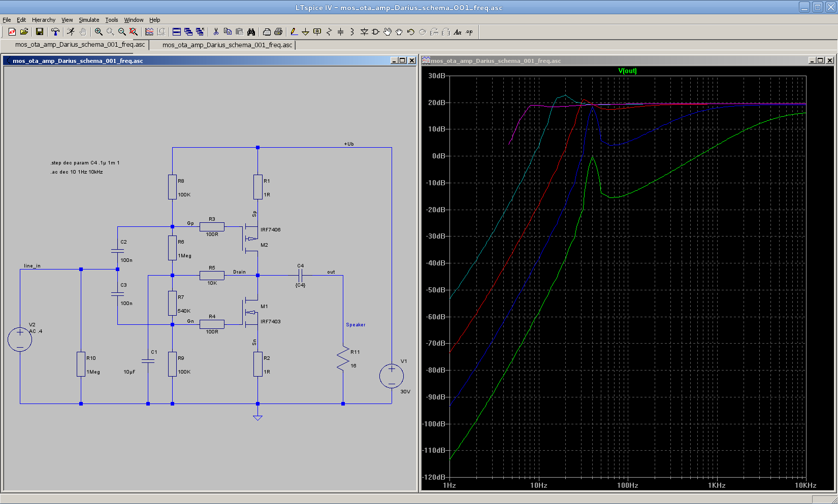The width and height of the screenshot is (838, 504).
Task: Select resistor R11 speaker load symbol
Action: pos(343,359)
